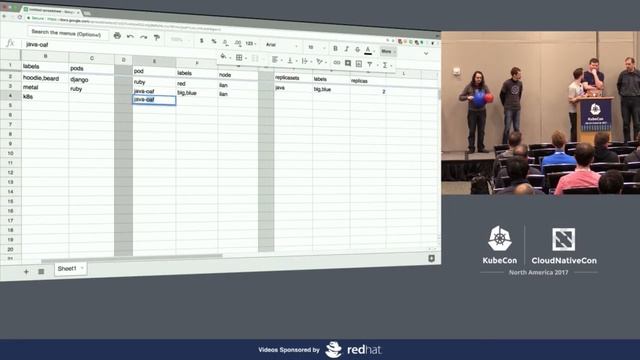
Task: Open horizontal align options
Action: point(276,60)
